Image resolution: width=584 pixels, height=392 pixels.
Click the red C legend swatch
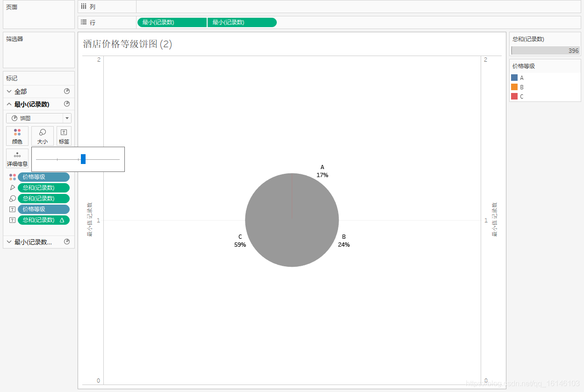pyautogui.click(x=514, y=97)
